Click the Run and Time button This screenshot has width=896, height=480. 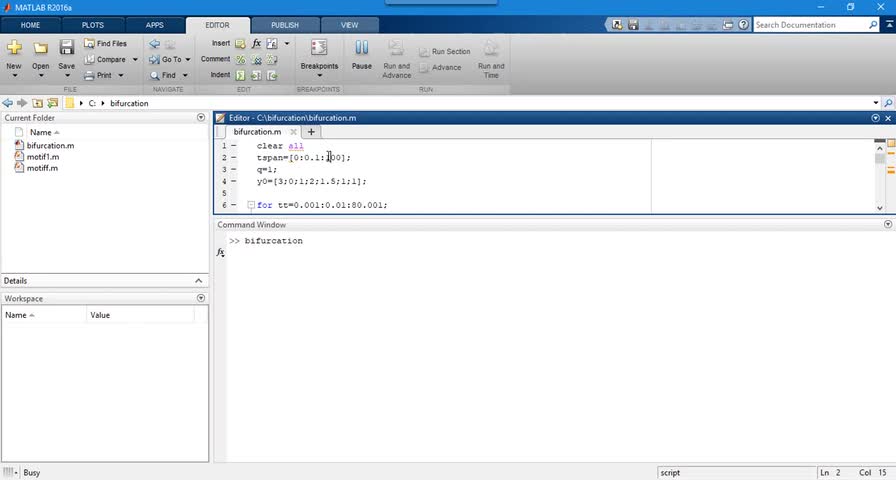(491, 59)
